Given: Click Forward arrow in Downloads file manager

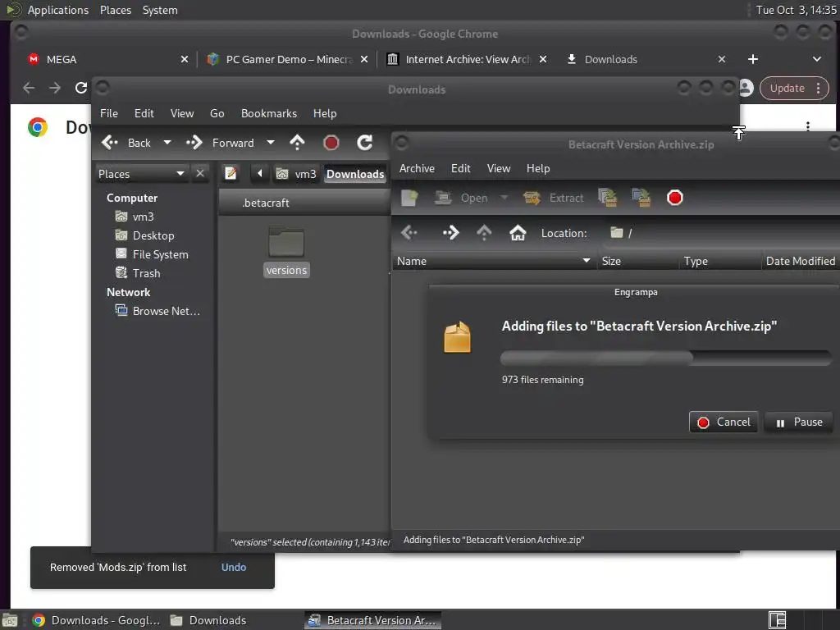Looking at the screenshot, I should pos(220,143).
